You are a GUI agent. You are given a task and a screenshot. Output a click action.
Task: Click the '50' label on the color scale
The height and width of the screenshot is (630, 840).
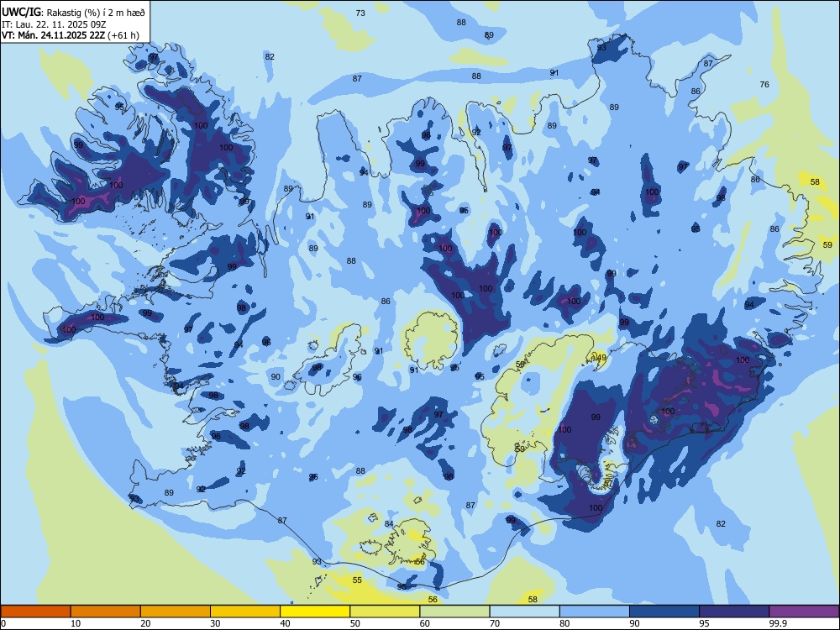tap(355, 623)
